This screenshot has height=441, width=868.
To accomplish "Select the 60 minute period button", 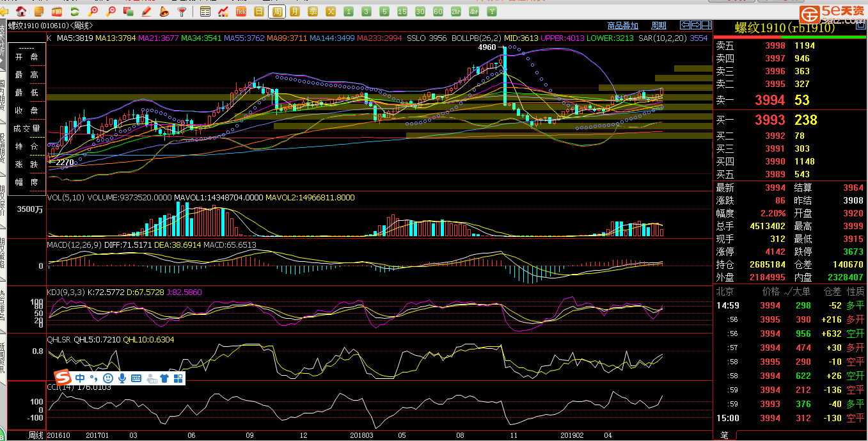I will [x=438, y=12].
